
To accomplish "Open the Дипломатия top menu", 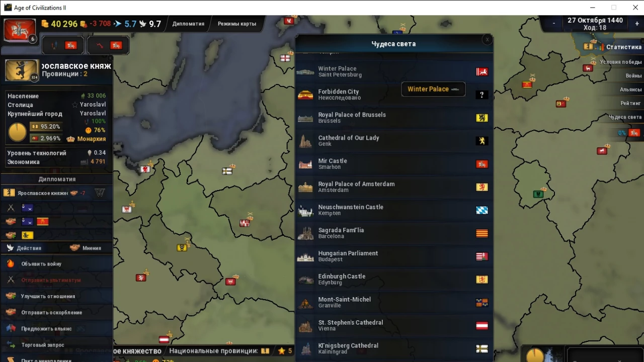I will (x=188, y=24).
